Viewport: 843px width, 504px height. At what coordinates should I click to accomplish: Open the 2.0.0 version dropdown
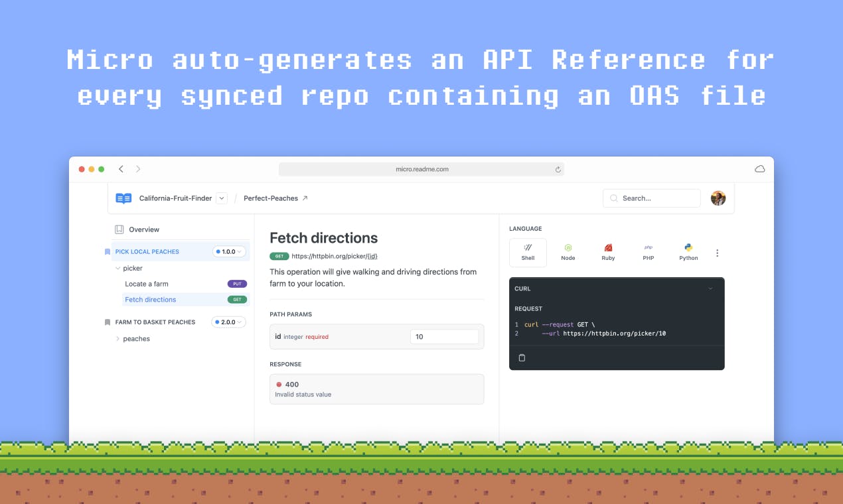point(229,322)
